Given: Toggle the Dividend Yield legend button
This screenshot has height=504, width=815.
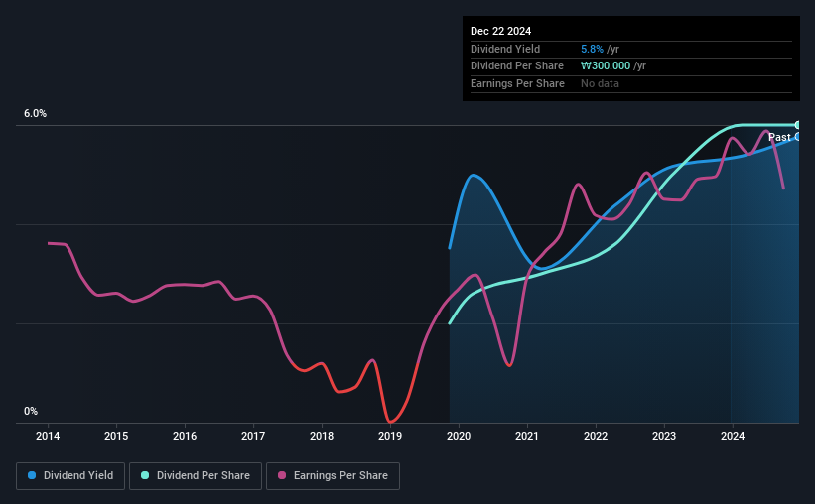Looking at the screenshot, I should click(x=70, y=476).
